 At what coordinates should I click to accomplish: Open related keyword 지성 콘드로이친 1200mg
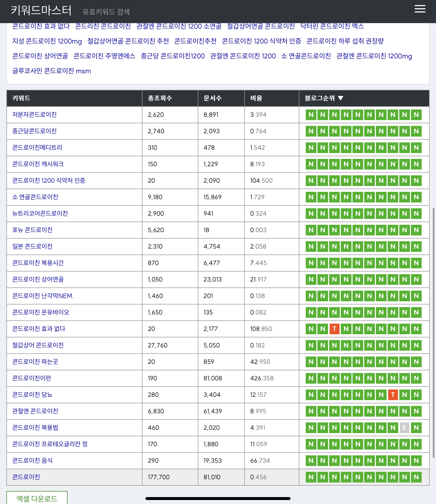tap(47, 41)
